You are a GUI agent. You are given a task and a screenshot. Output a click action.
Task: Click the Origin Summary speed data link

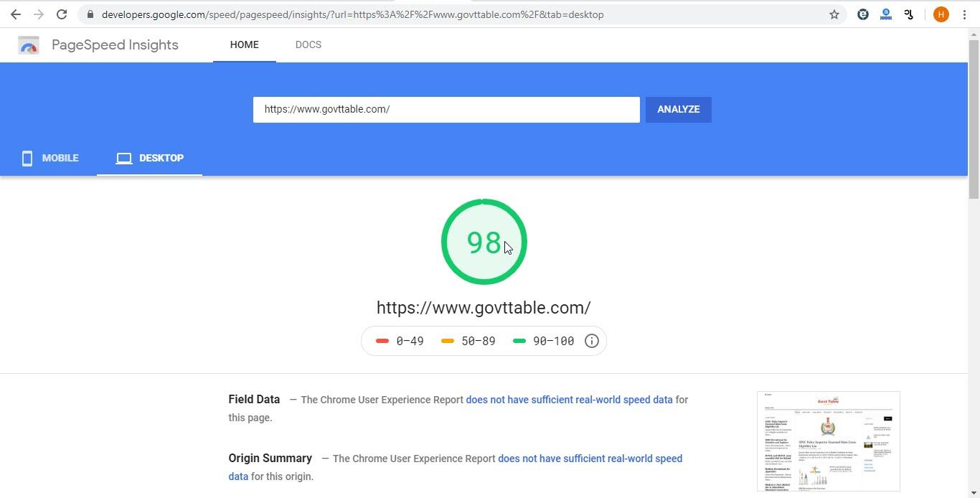pyautogui.click(x=590, y=458)
